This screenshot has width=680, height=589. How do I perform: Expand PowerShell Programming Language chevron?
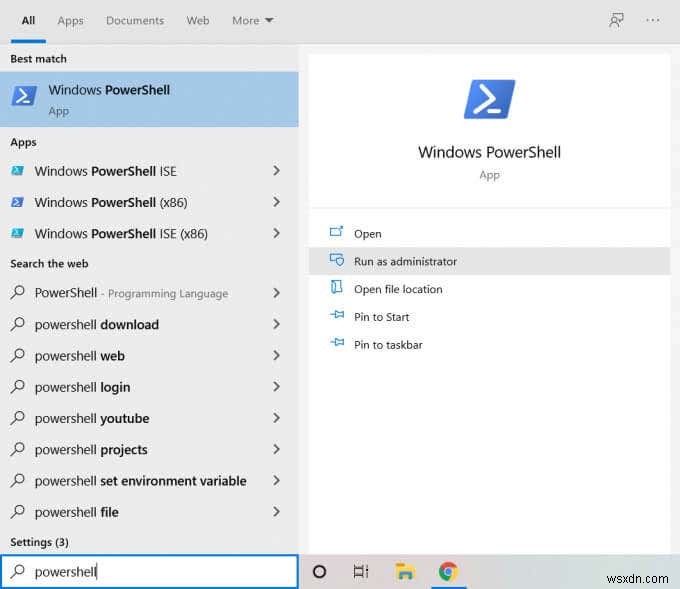[276, 293]
